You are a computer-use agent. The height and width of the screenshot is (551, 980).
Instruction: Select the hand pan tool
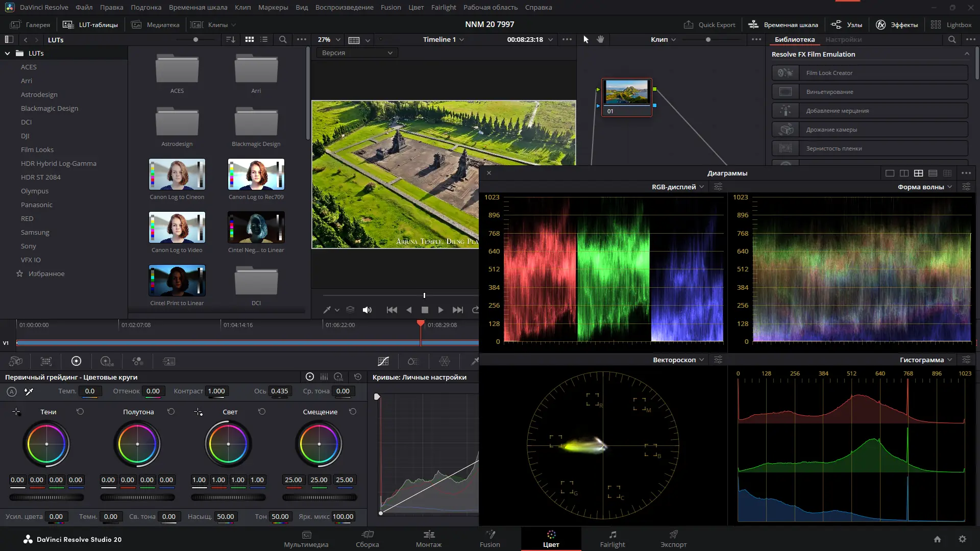(600, 39)
